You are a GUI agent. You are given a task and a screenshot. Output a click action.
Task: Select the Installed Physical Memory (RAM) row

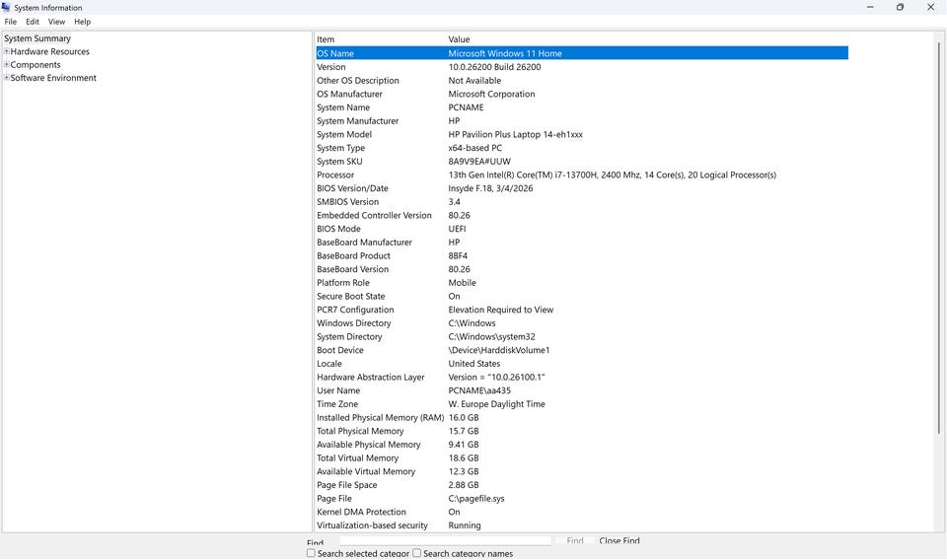[582, 418]
